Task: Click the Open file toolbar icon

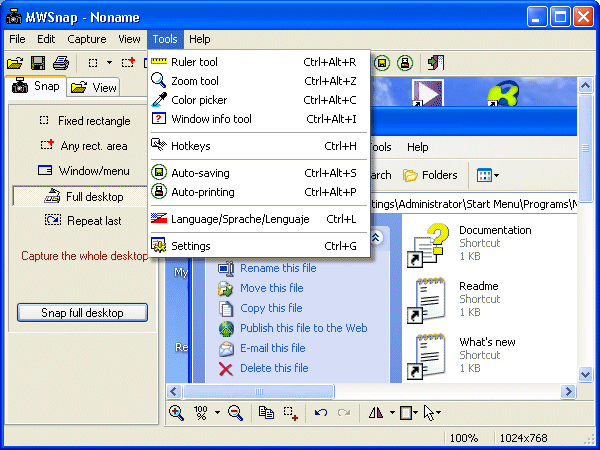Action: [x=15, y=63]
